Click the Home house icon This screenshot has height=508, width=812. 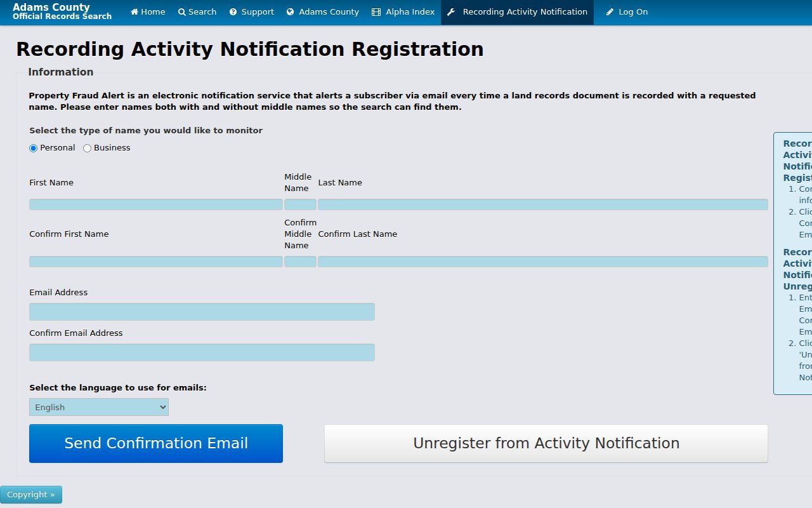click(x=134, y=12)
